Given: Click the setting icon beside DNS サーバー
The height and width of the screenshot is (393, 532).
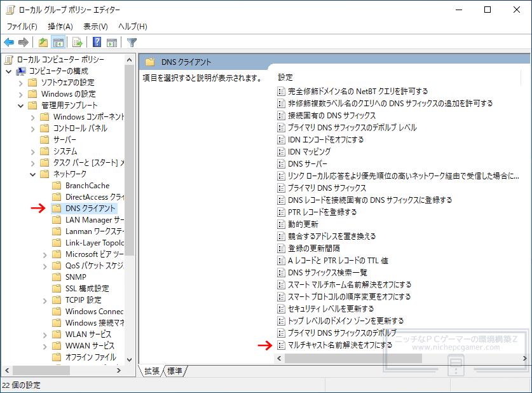Looking at the screenshot, I should (x=281, y=164).
